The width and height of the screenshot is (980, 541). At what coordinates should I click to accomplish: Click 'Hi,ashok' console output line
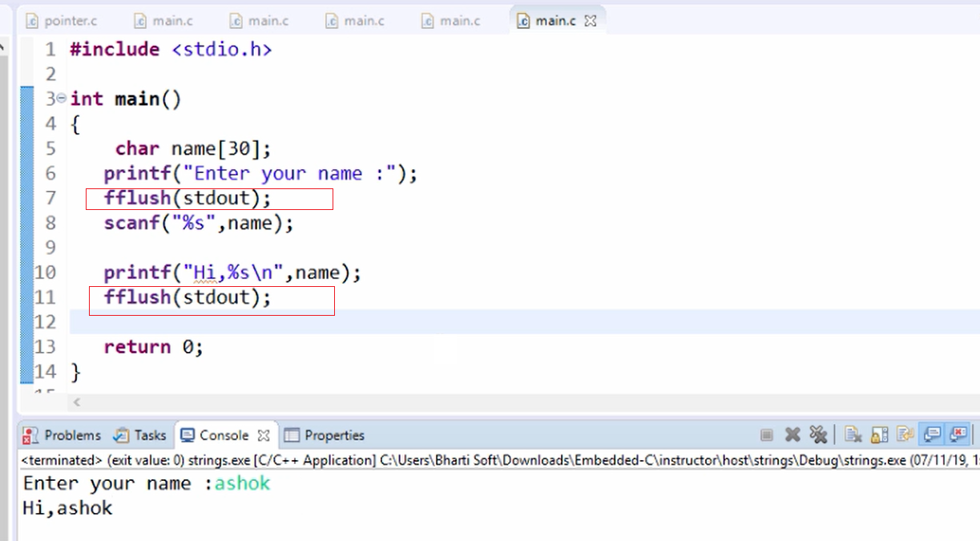coord(68,508)
